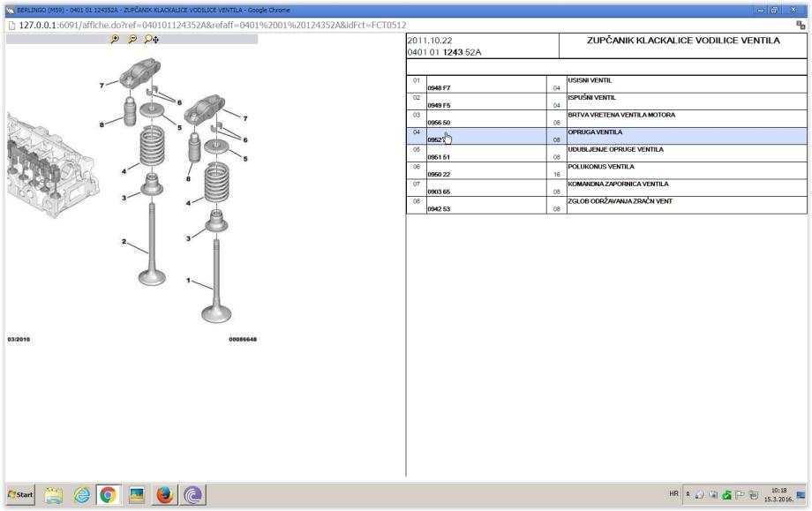Click the ZUPČANIK KLACKALICE VODILICE VENTILA heading
812x511 pixels.
click(683, 41)
